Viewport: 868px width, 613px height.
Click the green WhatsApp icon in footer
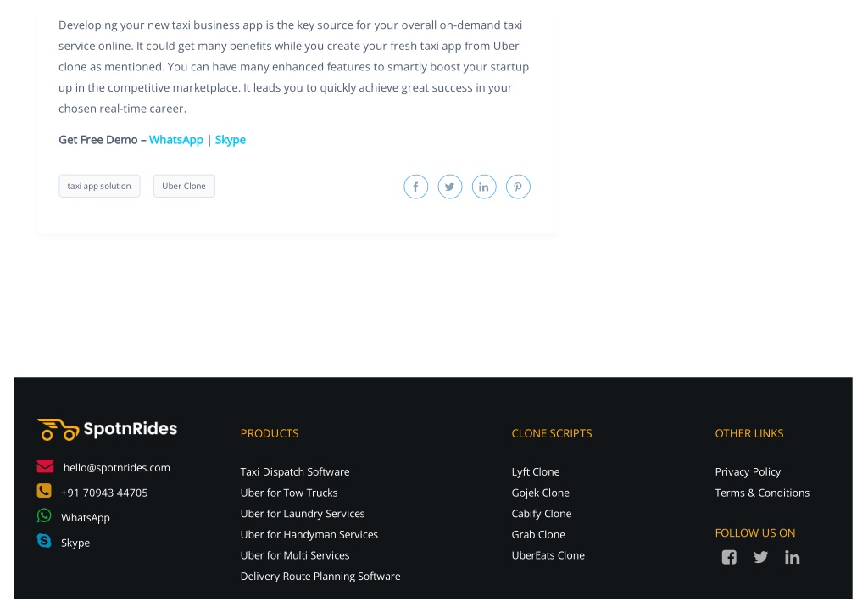(x=44, y=515)
